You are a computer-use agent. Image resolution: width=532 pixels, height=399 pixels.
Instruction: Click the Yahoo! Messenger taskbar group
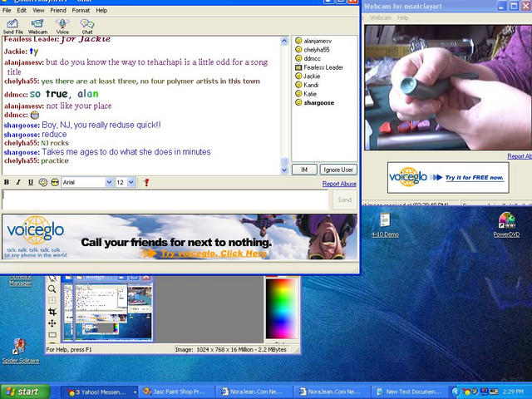click(x=98, y=392)
